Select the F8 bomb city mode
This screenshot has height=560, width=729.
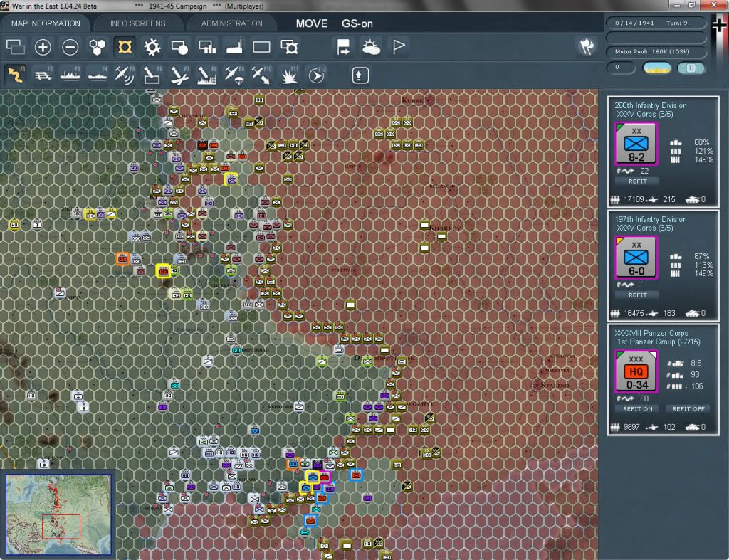207,75
